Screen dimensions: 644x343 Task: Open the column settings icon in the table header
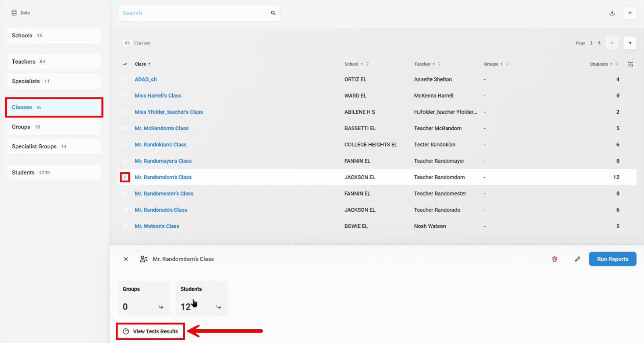click(630, 64)
